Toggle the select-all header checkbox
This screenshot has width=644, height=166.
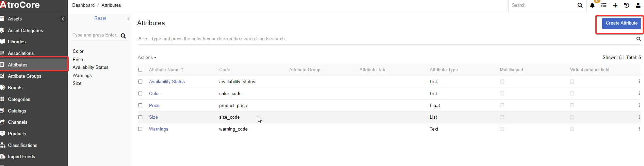tap(140, 70)
